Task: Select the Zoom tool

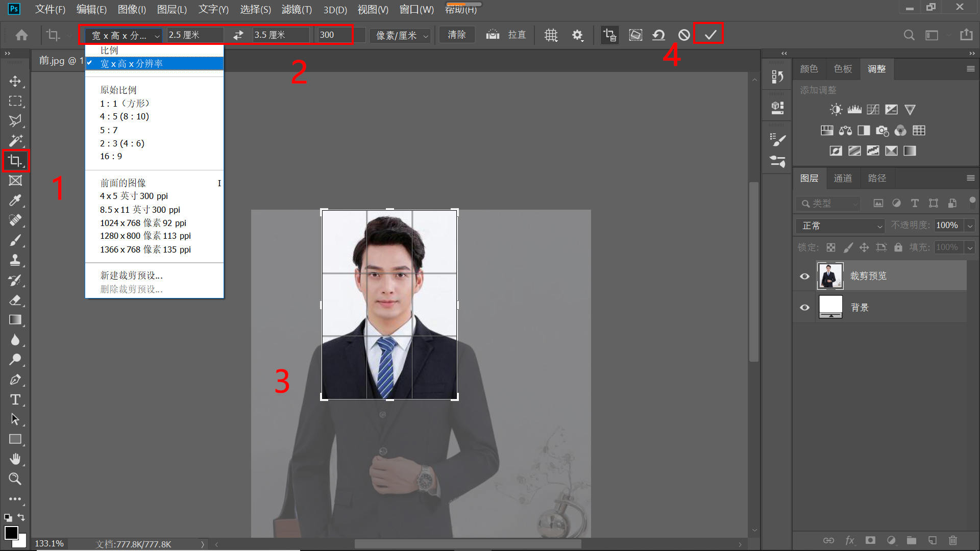Action: click(x=15, y=479)
